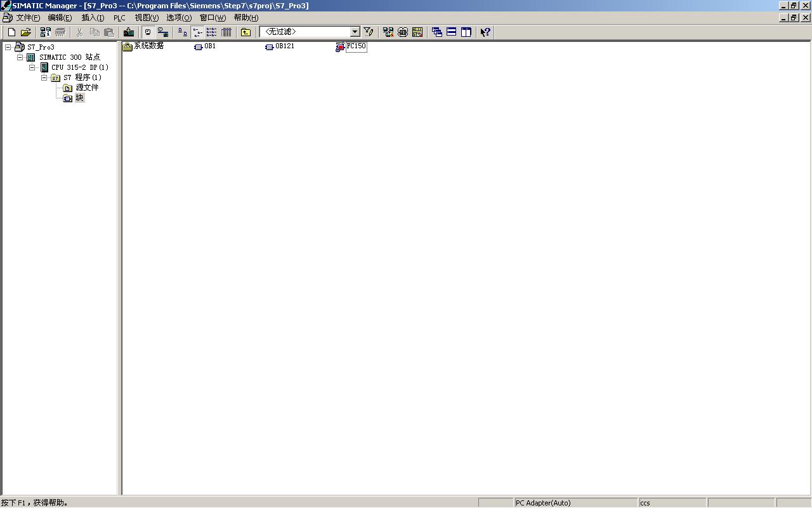Click the document menu icon left of 文件
The height and width of the screenshot is (508, 812).
pos(7,18)
